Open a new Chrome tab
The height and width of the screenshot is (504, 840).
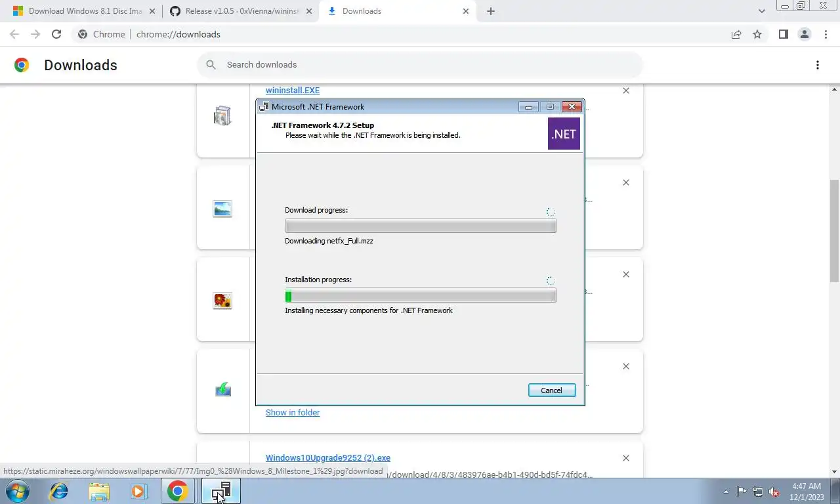coord(490,11)
